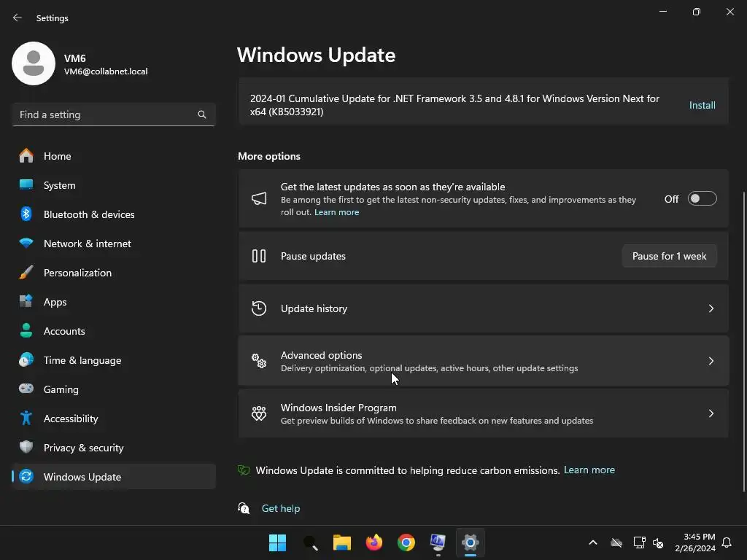The height and width of the screenshot is (560, 747).
Task: Open Personalization settings page
Action: [113, 273]
